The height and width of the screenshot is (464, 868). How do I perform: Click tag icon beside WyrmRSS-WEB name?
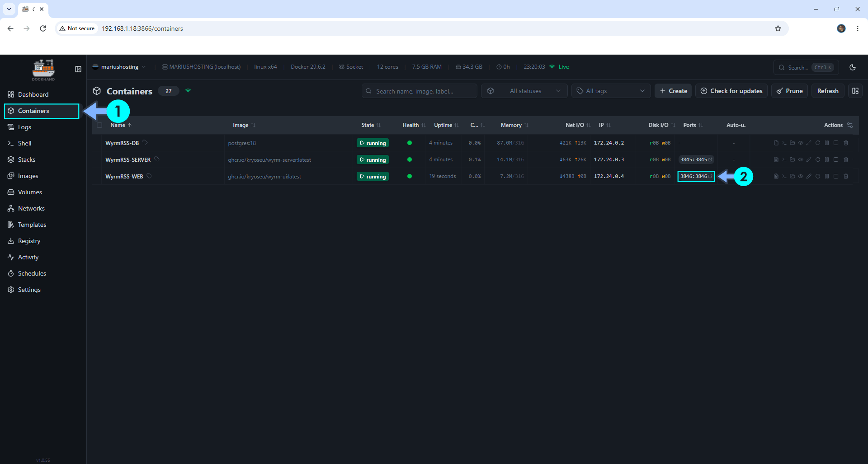tap(149, 176)
